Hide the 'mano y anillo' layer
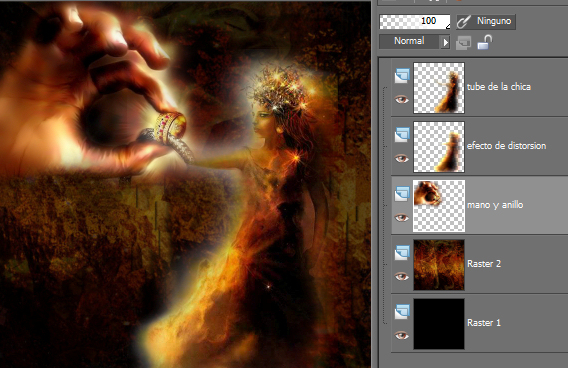The image size is (568, 368). point(401,218)
